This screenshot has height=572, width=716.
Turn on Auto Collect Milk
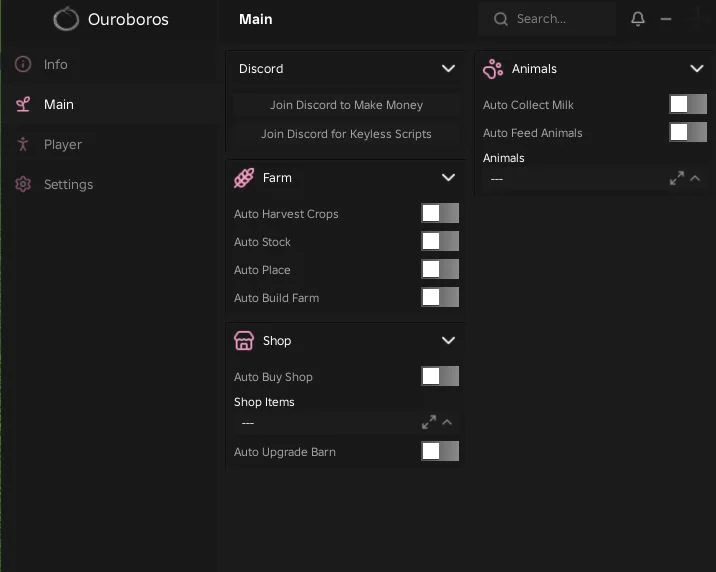688,104
